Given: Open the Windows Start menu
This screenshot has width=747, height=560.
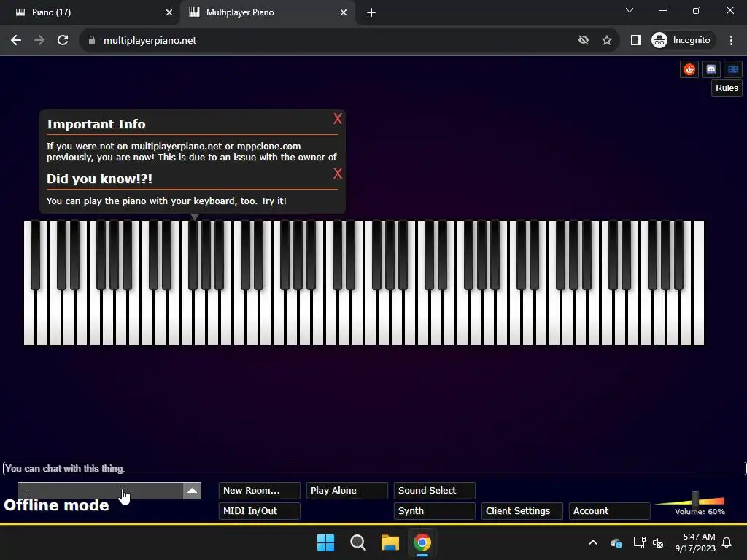Looking at the screenshot, I should pyautogui.click(x=326, y=542).
